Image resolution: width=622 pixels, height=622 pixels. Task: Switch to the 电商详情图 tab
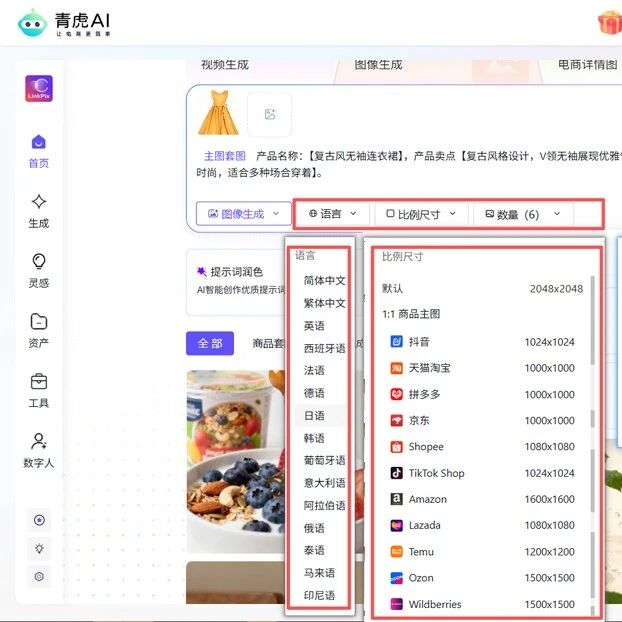point(587,65)
